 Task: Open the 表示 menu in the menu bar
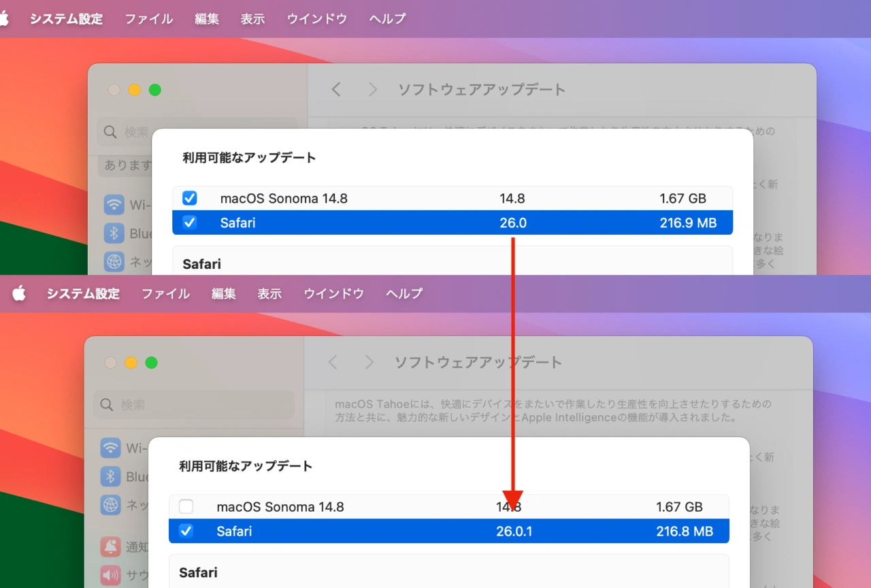click(252, 18)
